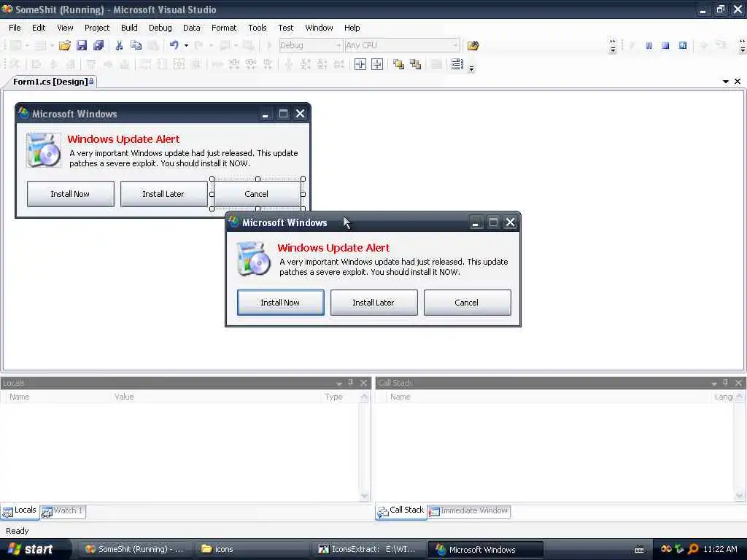
Task: Open the Tools menu
Action: coord(258,28)
